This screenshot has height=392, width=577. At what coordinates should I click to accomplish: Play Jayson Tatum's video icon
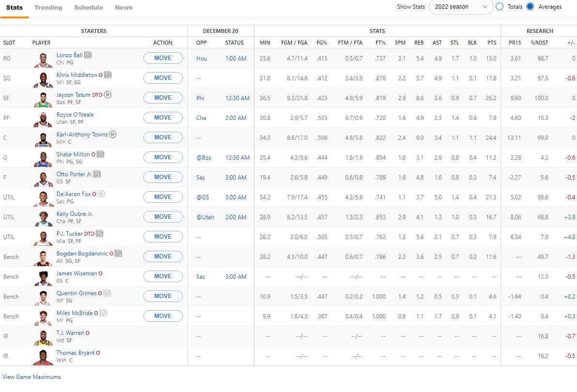coord(107,94)
